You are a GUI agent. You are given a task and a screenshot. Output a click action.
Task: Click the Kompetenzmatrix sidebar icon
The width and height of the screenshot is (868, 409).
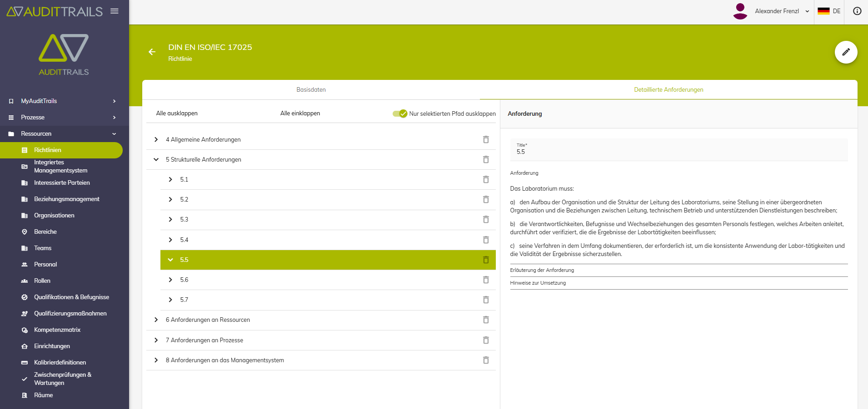tap(25, 330)
